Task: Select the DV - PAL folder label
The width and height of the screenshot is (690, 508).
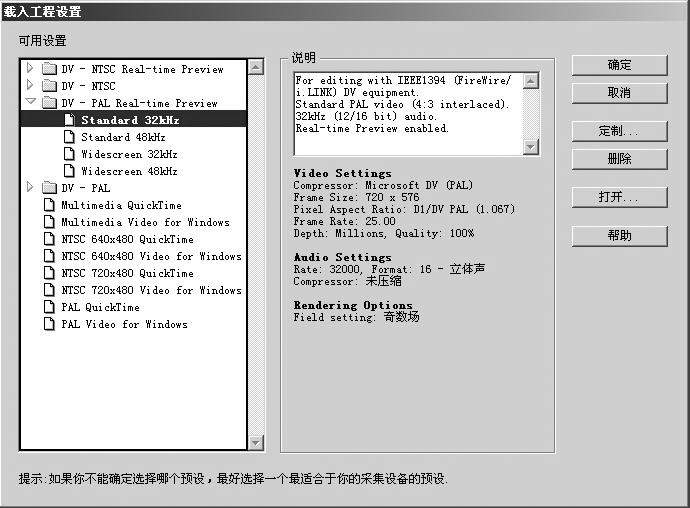Action: tap(86, 188)
